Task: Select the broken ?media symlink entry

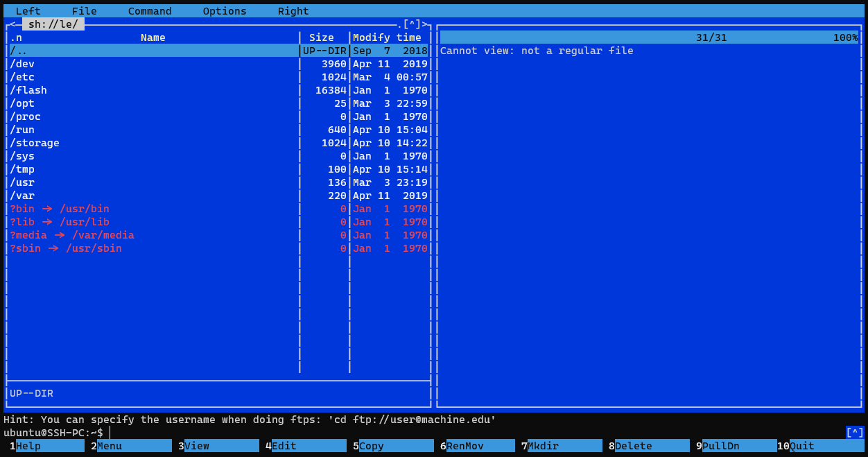Action: [x=71, y=235]
